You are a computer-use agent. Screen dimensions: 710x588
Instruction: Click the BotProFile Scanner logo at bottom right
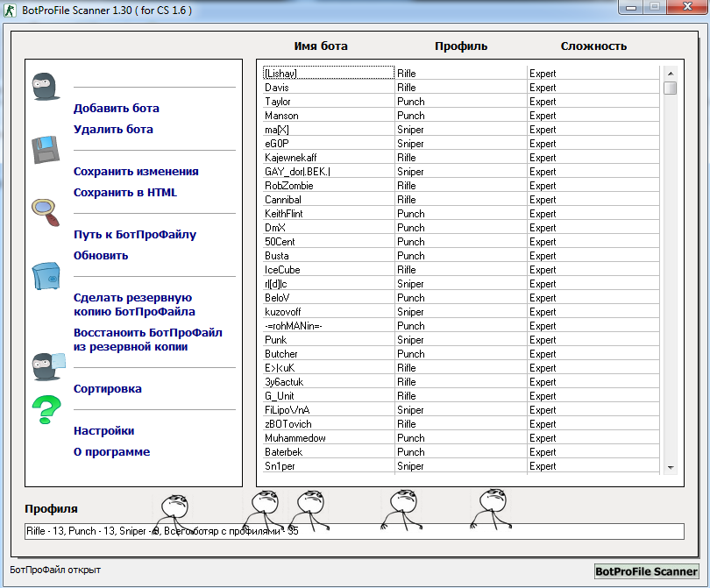[647, 571]
